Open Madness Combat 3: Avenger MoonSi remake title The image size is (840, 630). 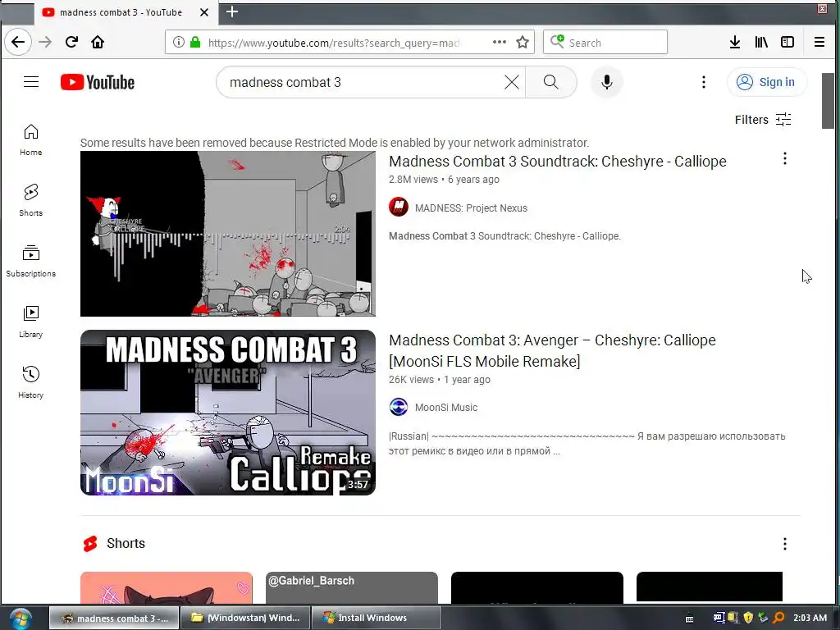552,351
